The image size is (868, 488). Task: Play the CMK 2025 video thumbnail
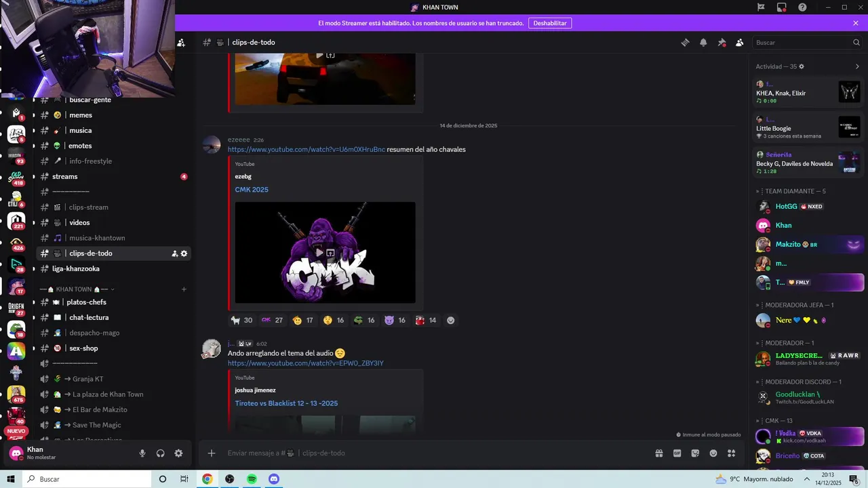pos(319,253)
